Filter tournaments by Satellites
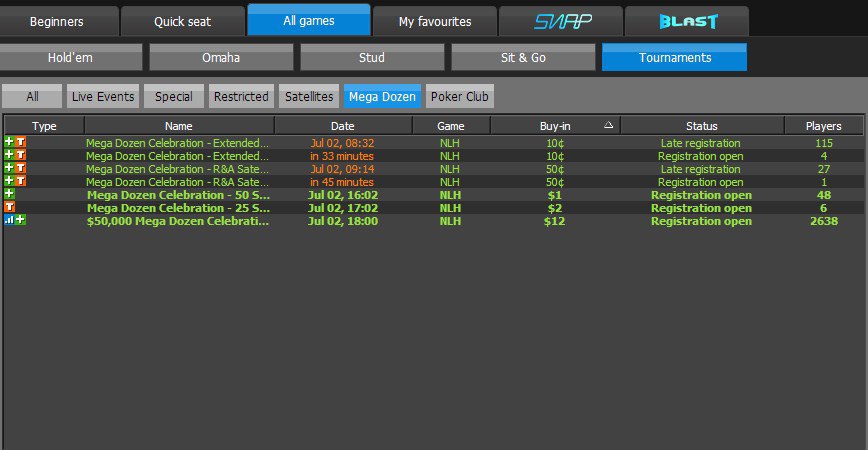Viewport: 868px width, 450px height. point(309,96)
